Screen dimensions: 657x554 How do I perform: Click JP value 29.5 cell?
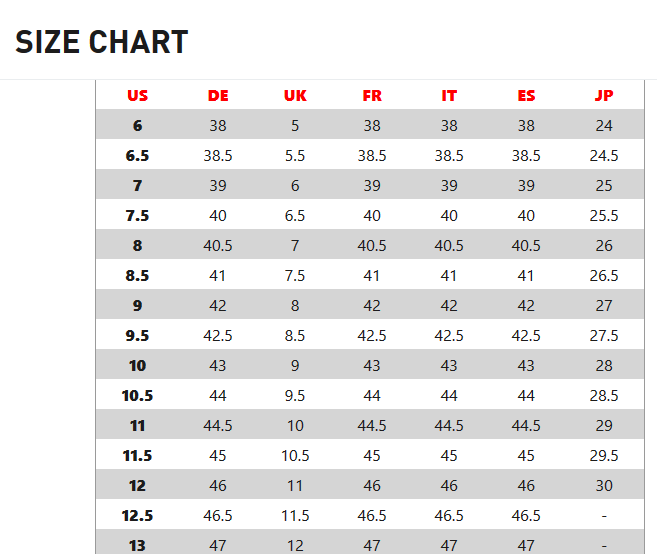(x=604, y=456)
